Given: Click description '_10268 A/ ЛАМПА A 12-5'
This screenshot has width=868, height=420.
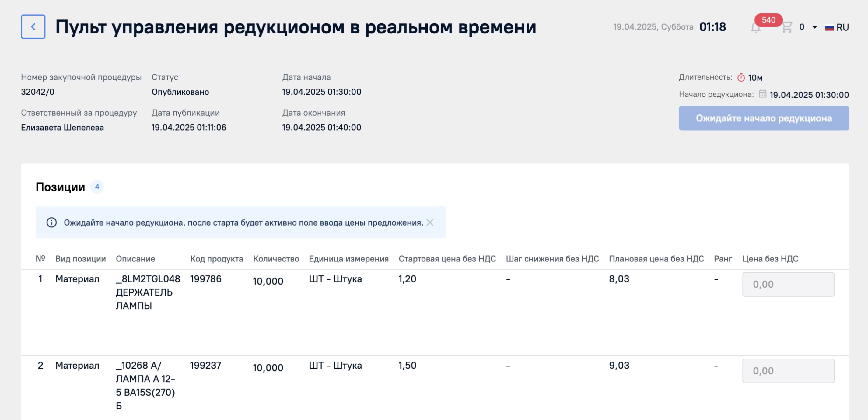Looking at the screenshot, I should pyautogui.click(x=145, y=385).
